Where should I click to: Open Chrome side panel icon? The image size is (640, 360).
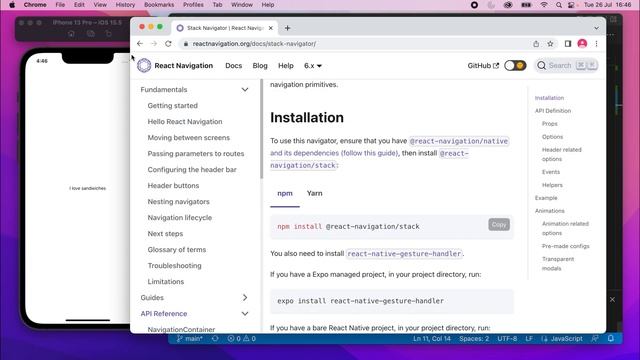[x=568, y=44]
